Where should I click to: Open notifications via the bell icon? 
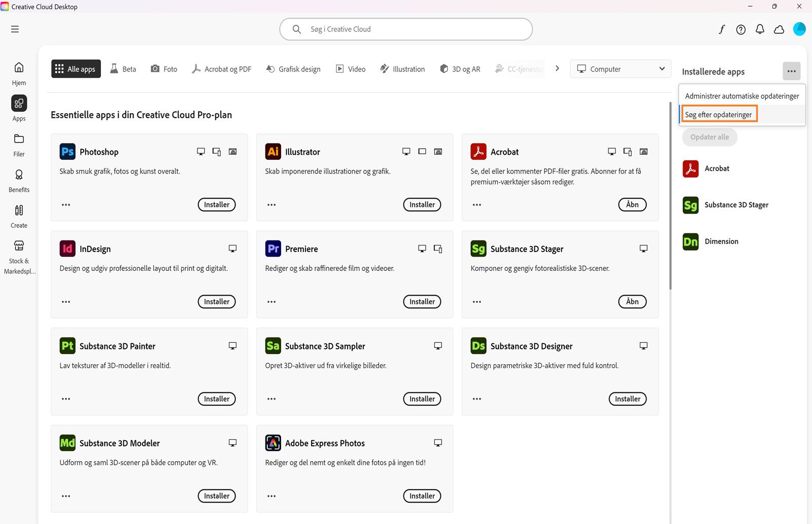pos(760,29)
